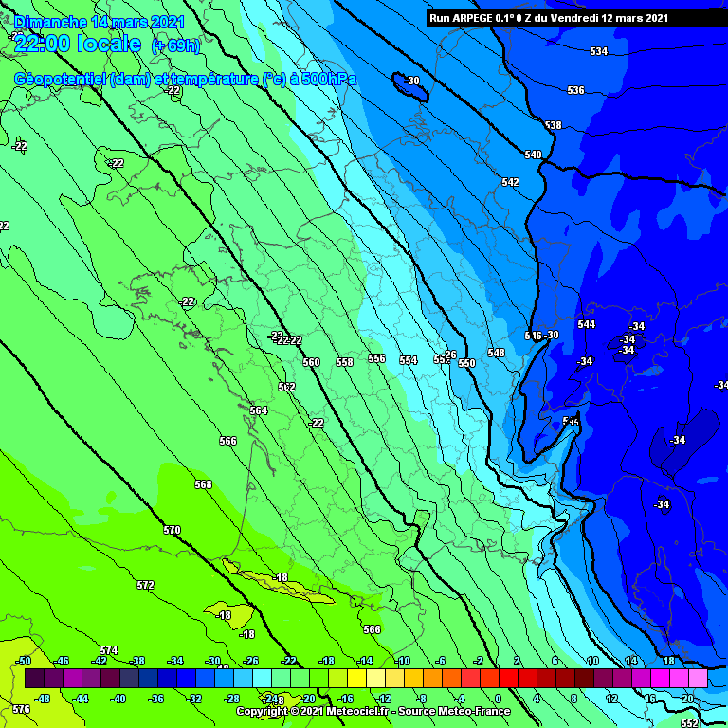
Task: Click the 540 geopotential contour label
Action: [533, 155]
